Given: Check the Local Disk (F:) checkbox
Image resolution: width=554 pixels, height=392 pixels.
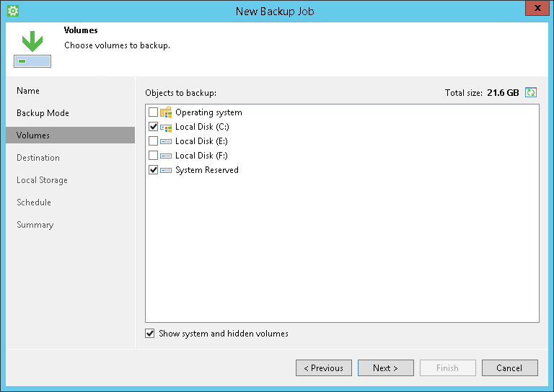Looking at the screenshot, I should pos(153,155).
